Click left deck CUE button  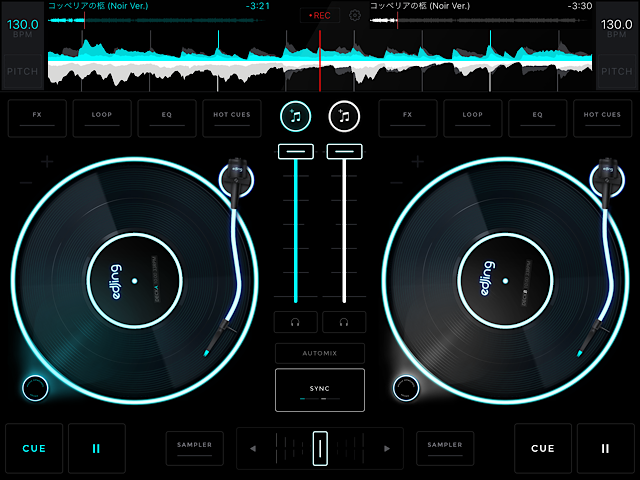click(x=34, y=448)
